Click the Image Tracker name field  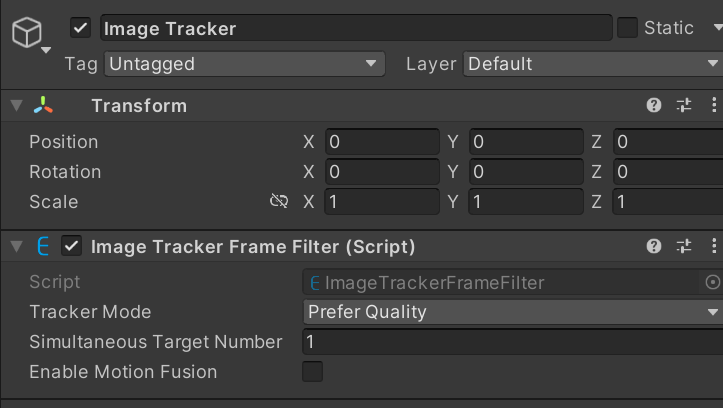pyautogui.click(x=356, y=28)
